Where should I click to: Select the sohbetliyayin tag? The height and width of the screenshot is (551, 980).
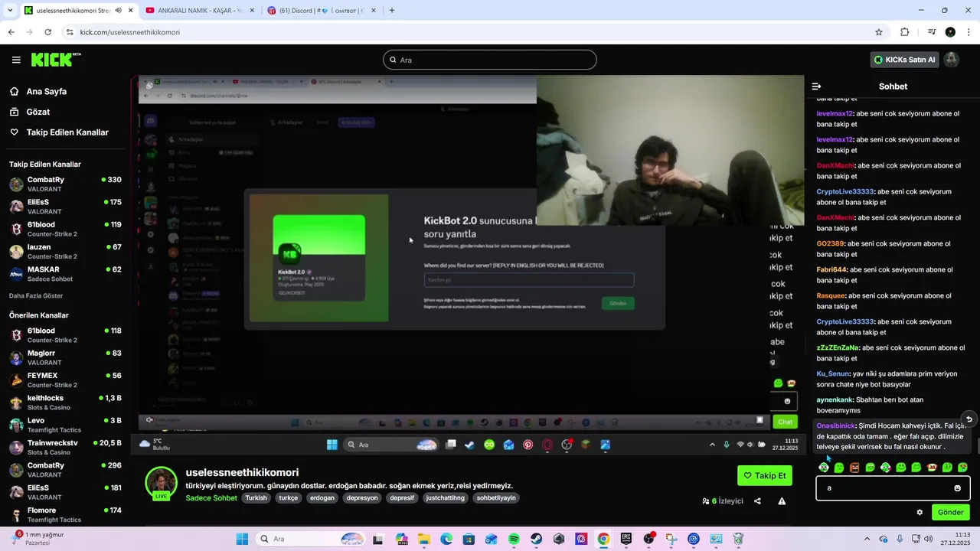496,497
